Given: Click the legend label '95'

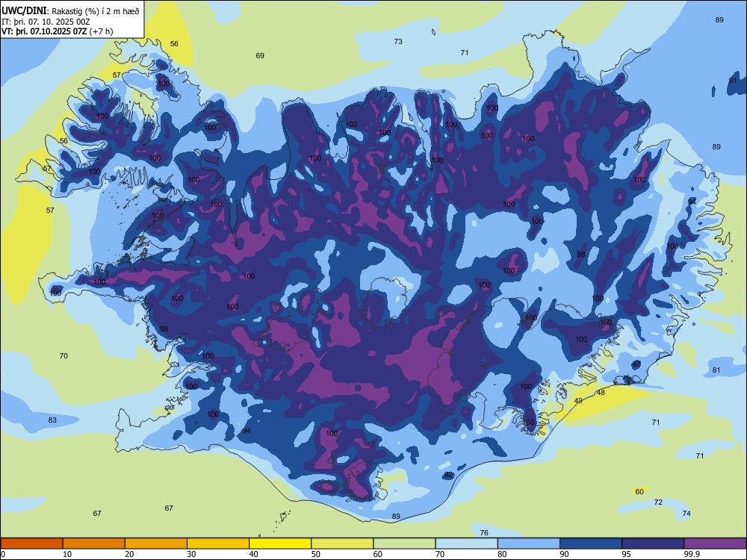Looking at the screenshot, I should pos(627,554).
